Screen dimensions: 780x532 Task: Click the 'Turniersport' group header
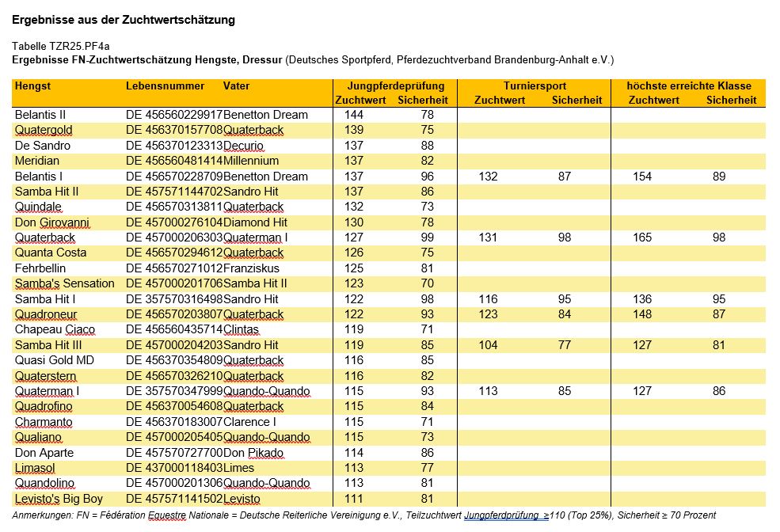pyautogui.click(x=535, y=85)
